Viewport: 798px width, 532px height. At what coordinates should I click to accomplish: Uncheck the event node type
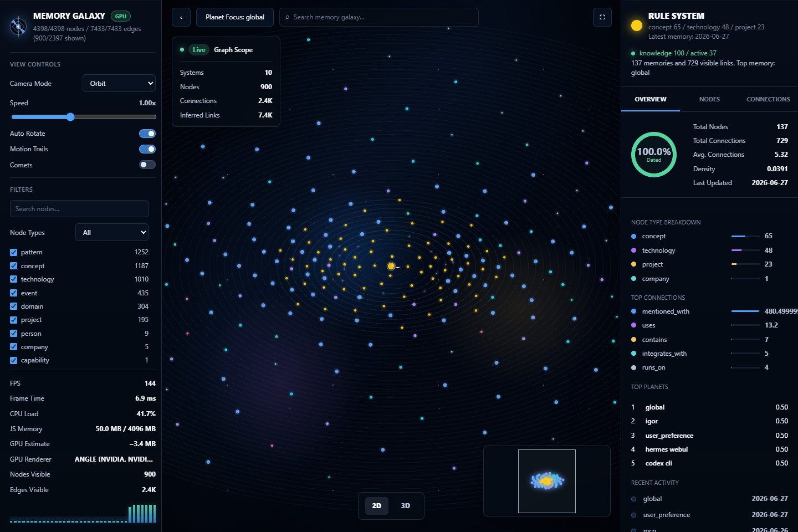coord(14,293)
